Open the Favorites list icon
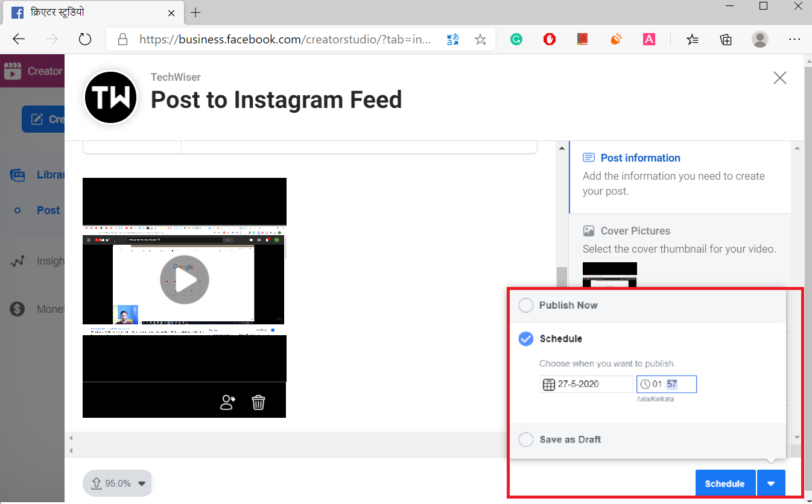The width and height of the screenshot is (812, 504). [x=693, y=40]
